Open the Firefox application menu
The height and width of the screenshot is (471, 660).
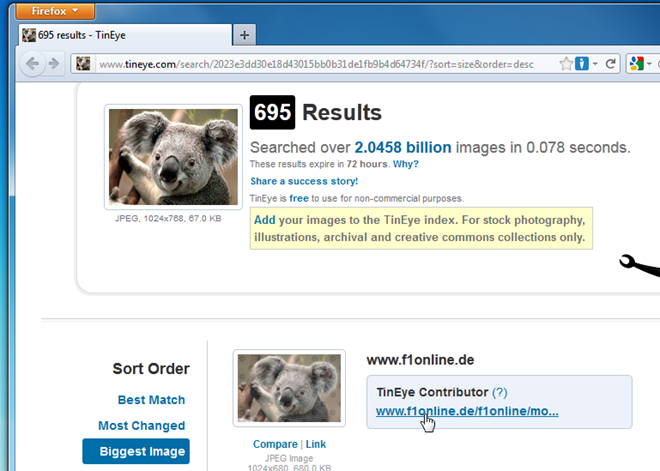(55, 11)
